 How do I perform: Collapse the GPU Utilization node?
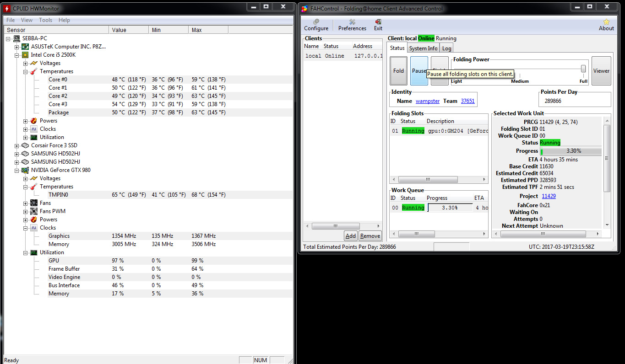[x=26, y=252]
